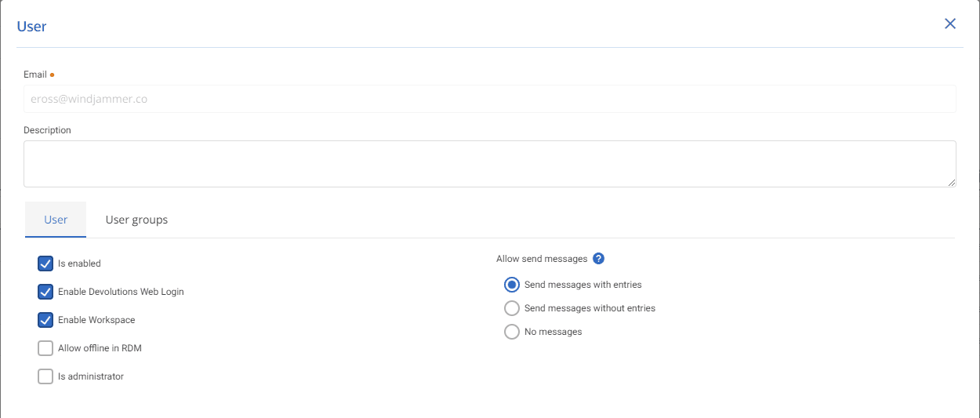Click the Allow send messages label
The height and width of the screenshot is (418, 980).
click(x=542, y=259)
